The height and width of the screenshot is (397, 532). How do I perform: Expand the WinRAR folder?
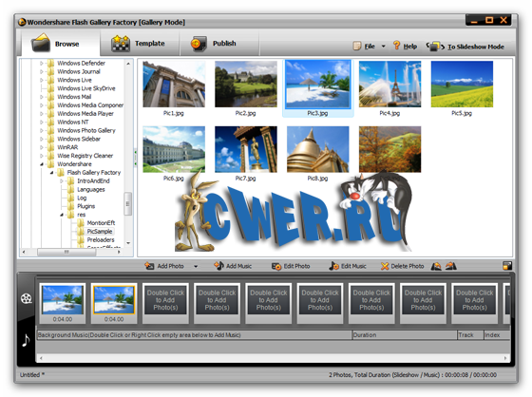point(42,147)
